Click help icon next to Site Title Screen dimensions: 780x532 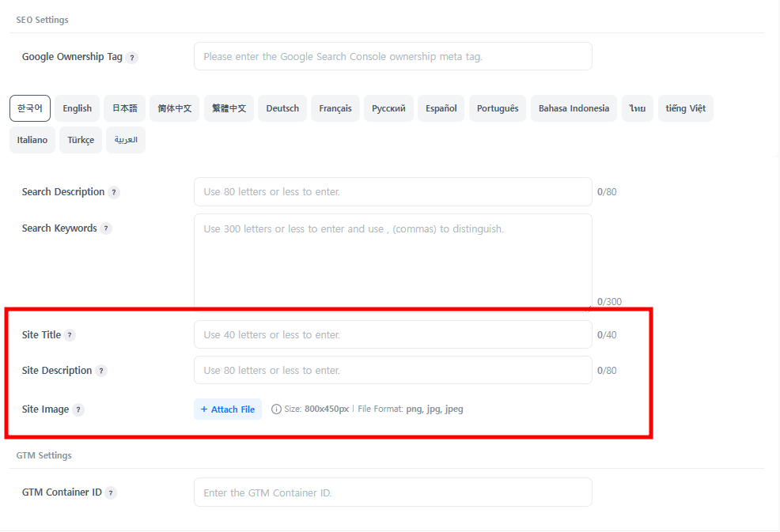pos(70,335)
